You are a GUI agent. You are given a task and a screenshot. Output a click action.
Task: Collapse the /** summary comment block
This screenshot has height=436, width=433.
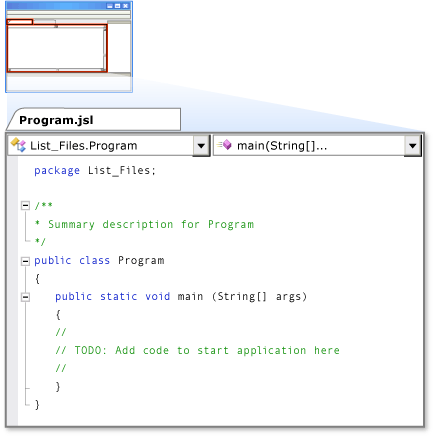(x=25, y=205)
